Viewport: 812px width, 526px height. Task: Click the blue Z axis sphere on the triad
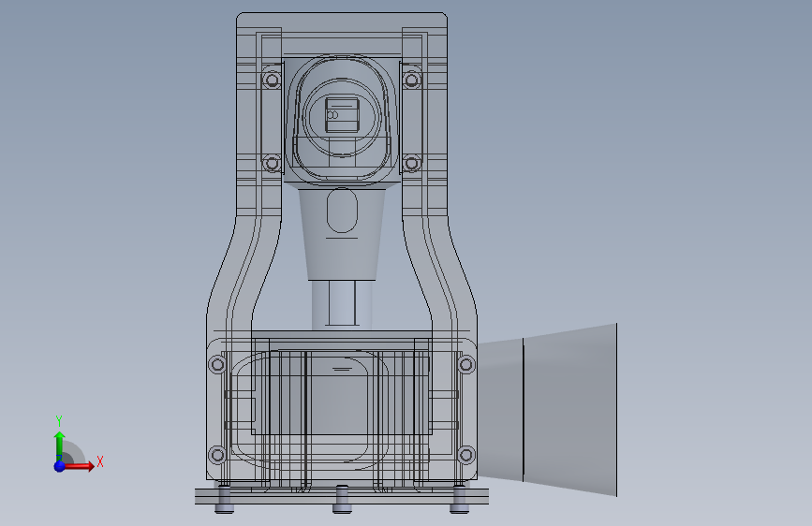(x=60, y=466)
